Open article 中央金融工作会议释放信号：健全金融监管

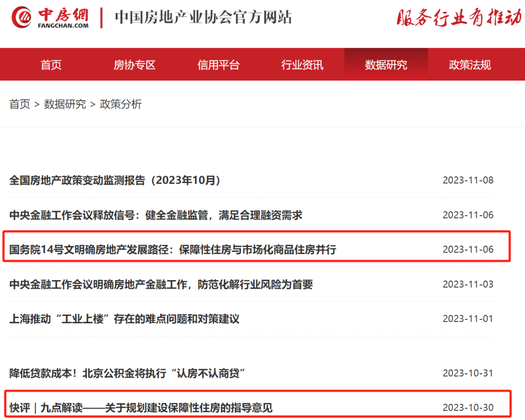[x=156, y=215]
